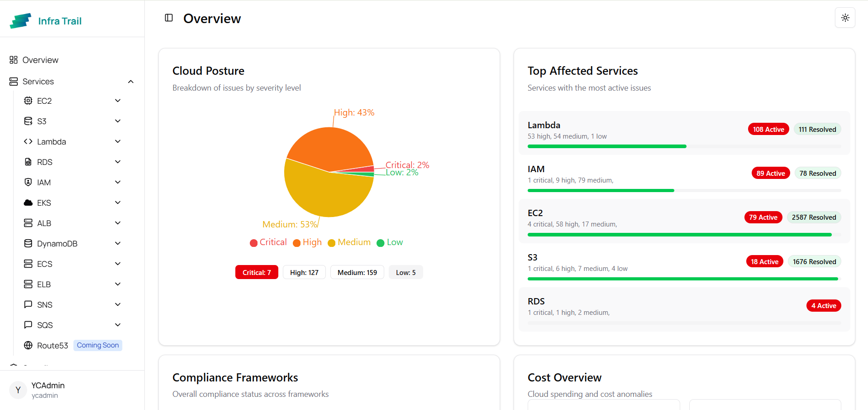
Task: Click the Critical legend red dot
Action: pyautogui.click(x=254, y=243)
